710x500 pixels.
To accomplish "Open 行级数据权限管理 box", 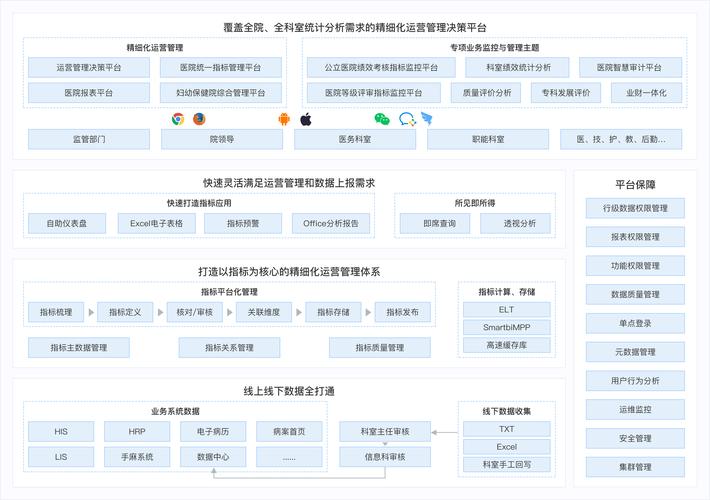I will coord(635,208).
